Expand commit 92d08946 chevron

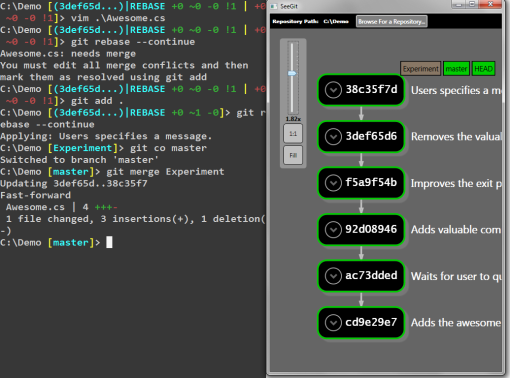pyautogui.click(x=333, y=229)
